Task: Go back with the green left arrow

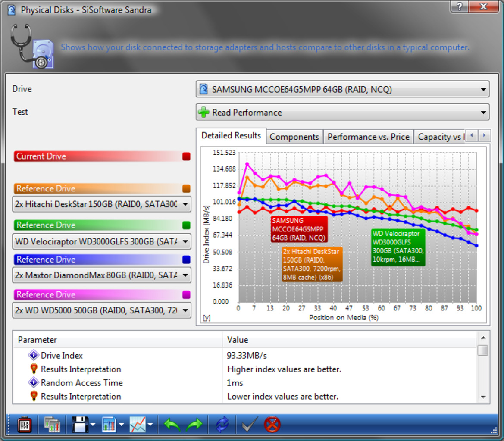Action: (172, 425)
